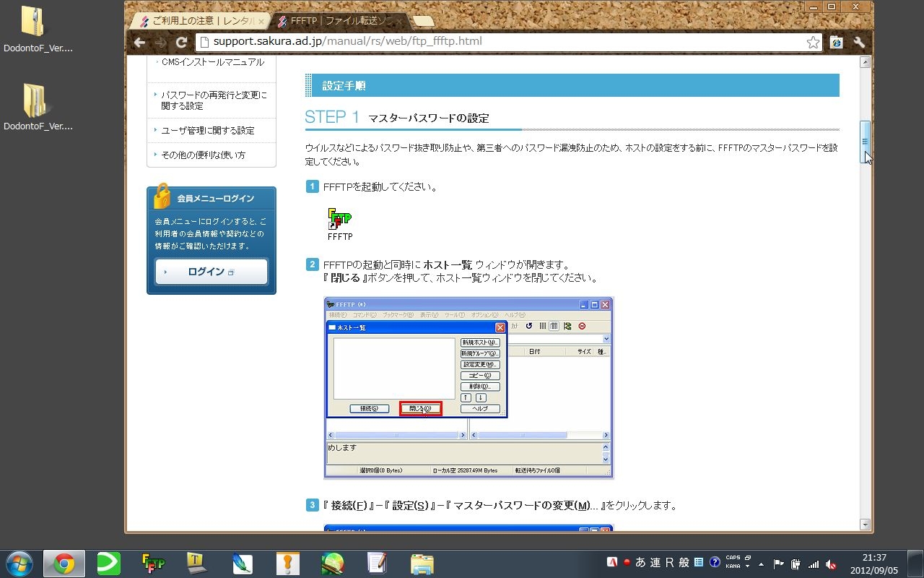Viewport: 924px width, 578px height.
Task: Open the paint palette app on taskbar
Action: pyautogui.click(x=332, y=564)
